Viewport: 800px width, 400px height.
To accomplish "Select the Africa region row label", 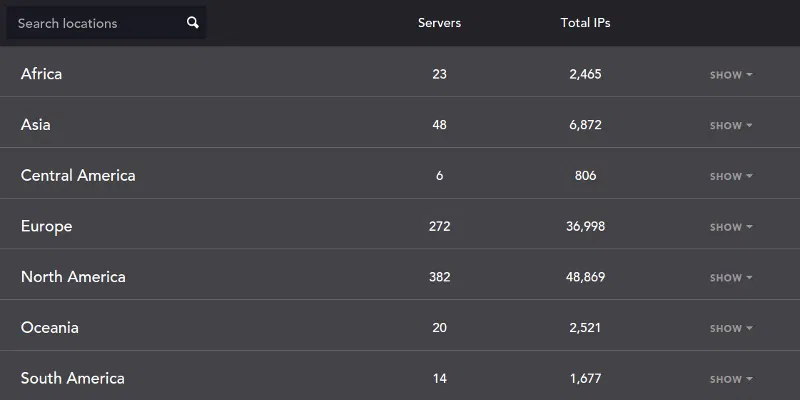I will (x=41, y=74).
